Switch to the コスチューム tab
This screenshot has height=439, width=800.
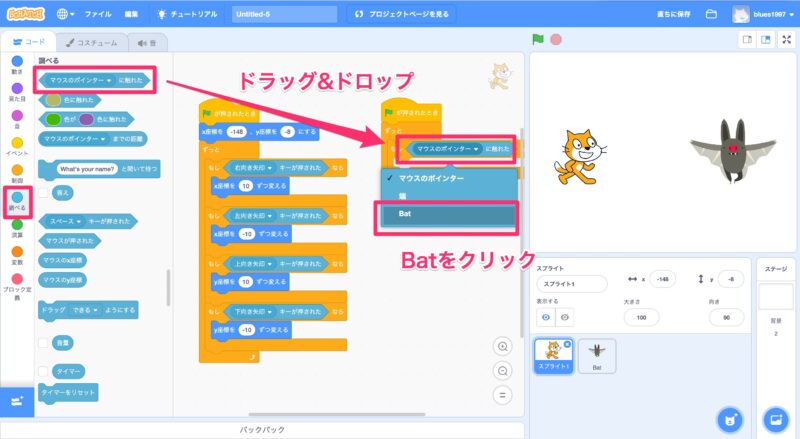pos(91,42)
